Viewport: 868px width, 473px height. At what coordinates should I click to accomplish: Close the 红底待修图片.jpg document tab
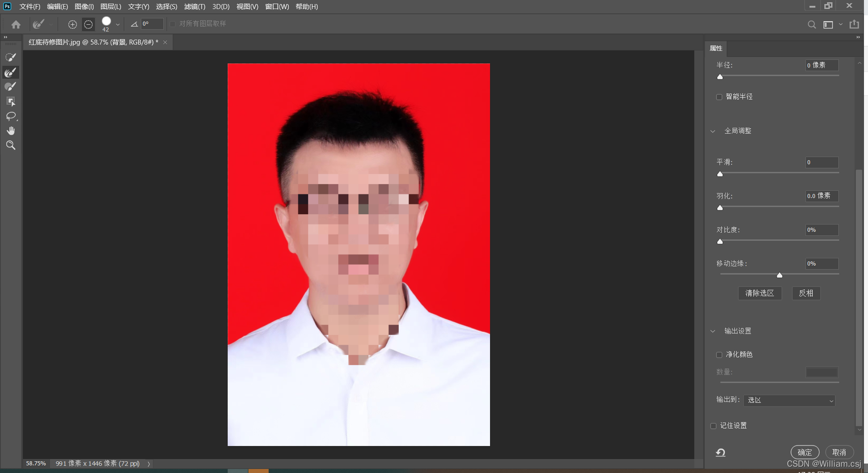coord(165,42)
